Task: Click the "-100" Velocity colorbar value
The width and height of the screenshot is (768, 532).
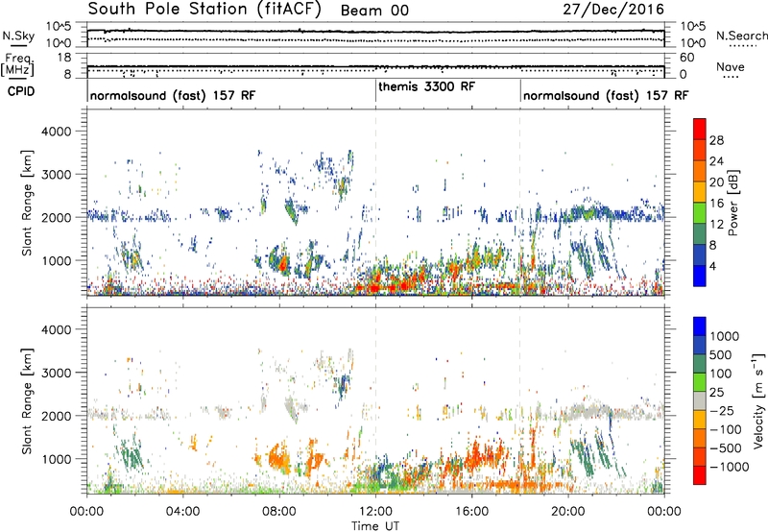Action: [726, 429]
